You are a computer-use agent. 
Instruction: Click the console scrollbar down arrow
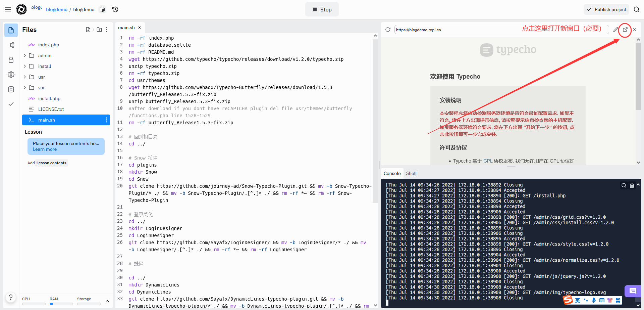(638, 305)
